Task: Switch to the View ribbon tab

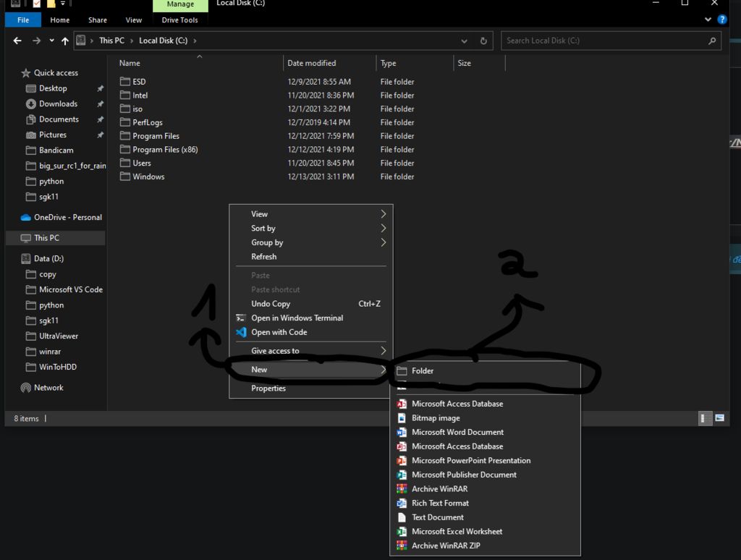Action: (134, 20)
